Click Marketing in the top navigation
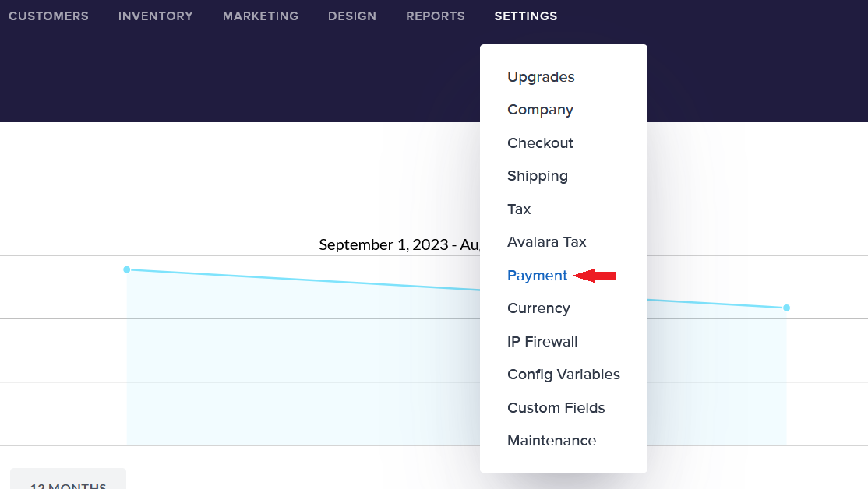Screen dimensions: 868x489 (x=260, y=16)
